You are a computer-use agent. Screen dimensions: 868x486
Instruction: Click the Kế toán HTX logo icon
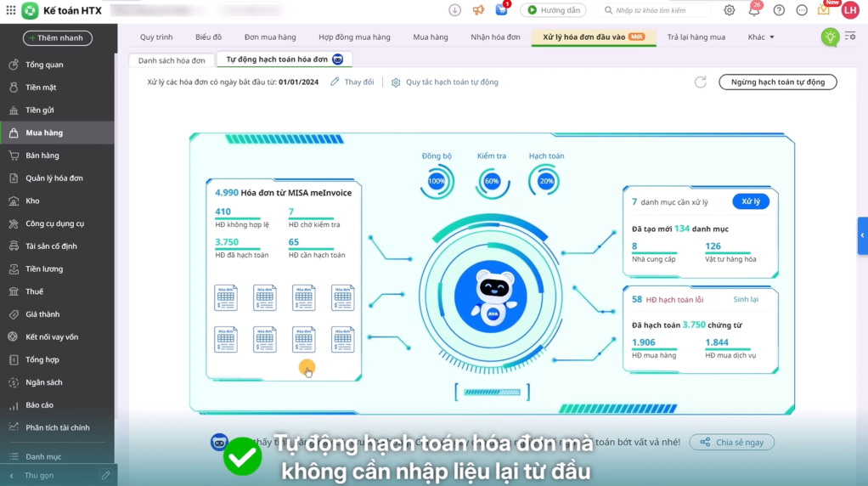(30, 10)
